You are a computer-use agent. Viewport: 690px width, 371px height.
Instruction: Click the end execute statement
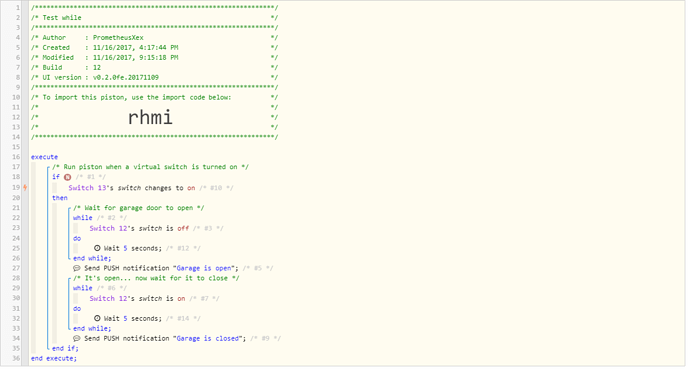point(54,358)
